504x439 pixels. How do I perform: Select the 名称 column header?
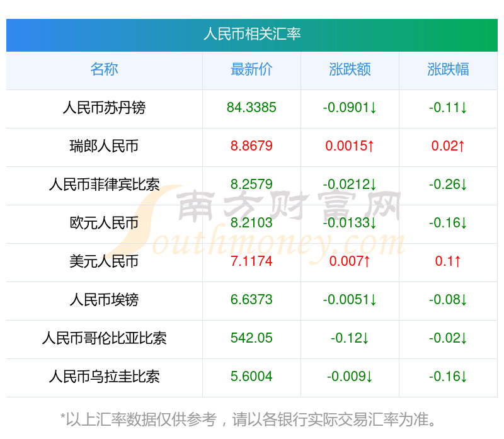click(104, 69)
